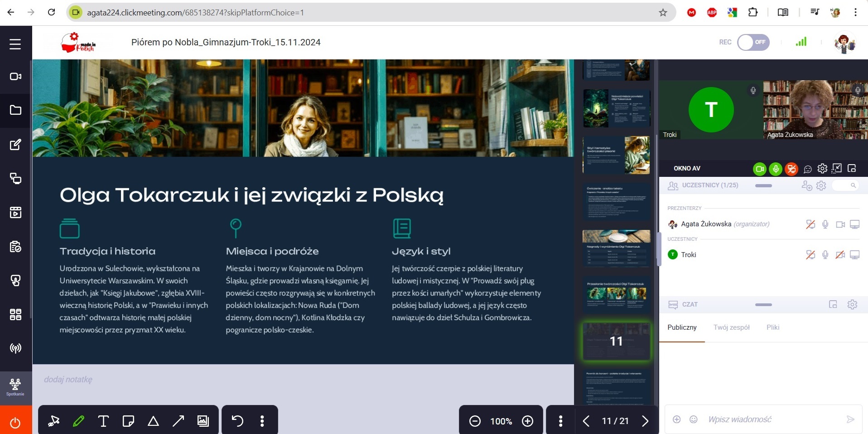Open the whiteboard edit tool in the sidebar

pyautogui.click(x=15, y=145)
